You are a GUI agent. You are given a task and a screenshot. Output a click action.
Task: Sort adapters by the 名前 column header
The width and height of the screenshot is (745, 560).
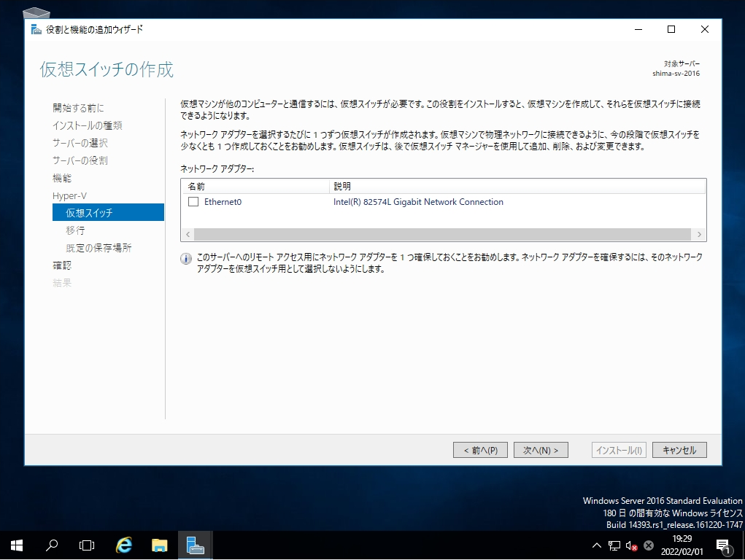[255, 186]
